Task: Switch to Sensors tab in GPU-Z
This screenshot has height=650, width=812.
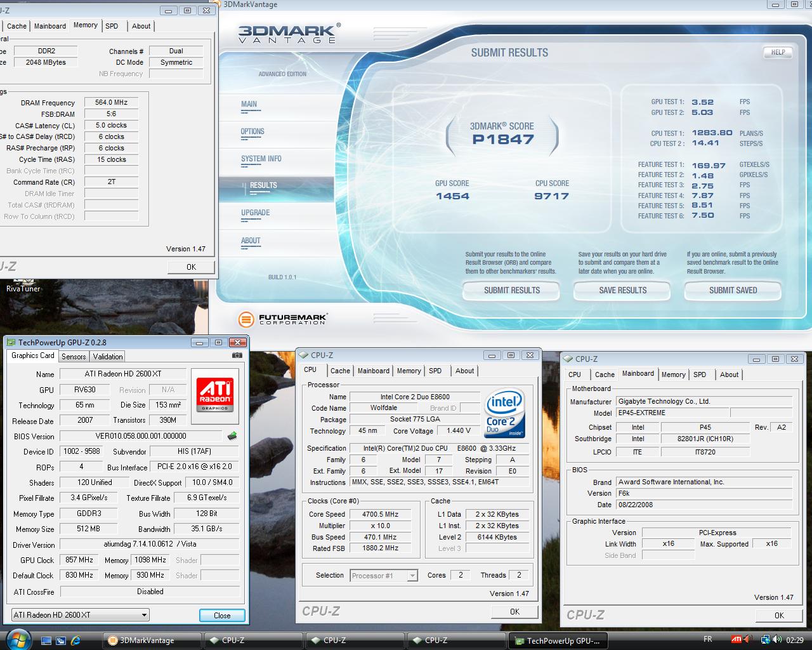Action: (x=74, y=357)
